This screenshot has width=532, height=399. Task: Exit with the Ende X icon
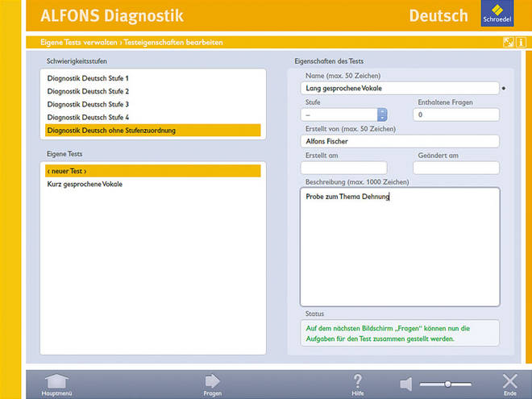click(510, 381)
